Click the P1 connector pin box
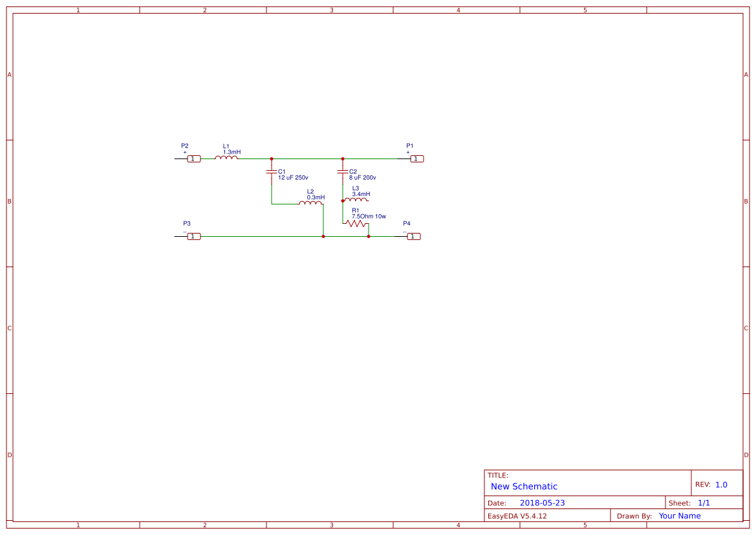Viewport: 756px width, 535px height. (x=417, y=158)
